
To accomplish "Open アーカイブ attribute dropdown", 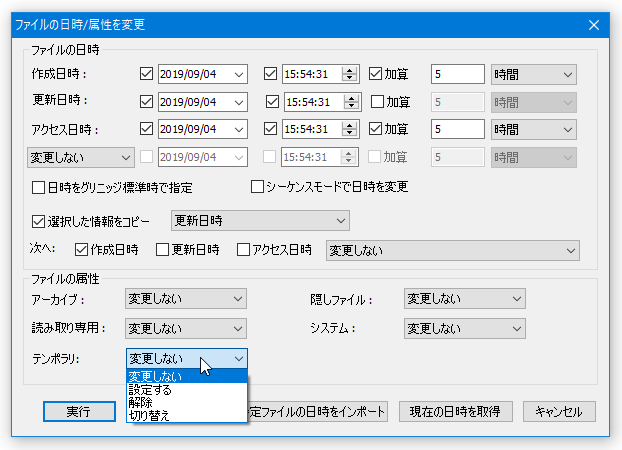I will point(186,298).
